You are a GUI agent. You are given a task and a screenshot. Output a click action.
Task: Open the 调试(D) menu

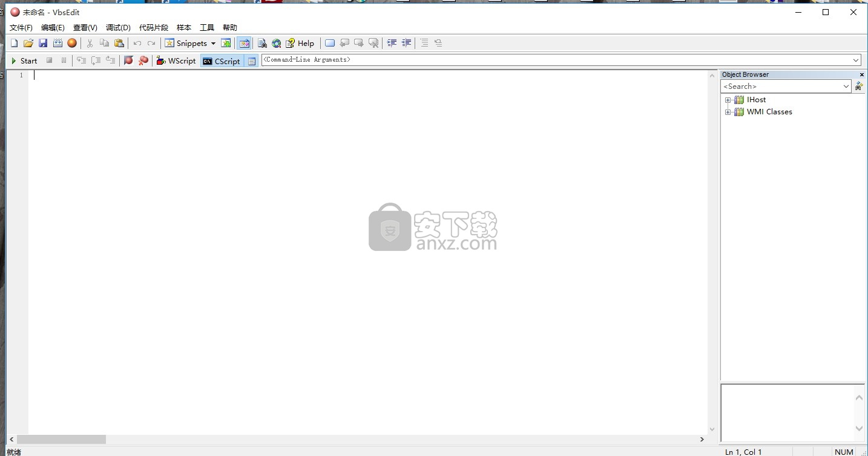click(x=118, y=28)
